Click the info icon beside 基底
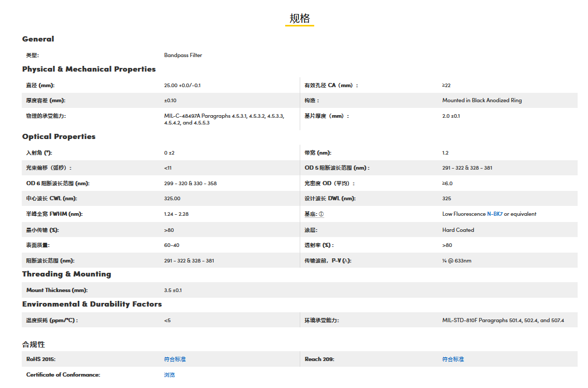The width and height of the screenshot is (588, 388). point(321,214)
